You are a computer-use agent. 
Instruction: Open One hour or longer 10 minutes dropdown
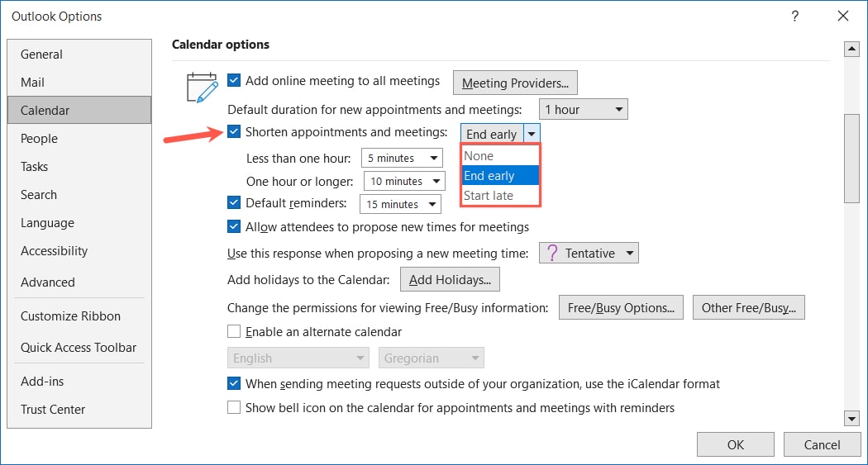point(404,182)
